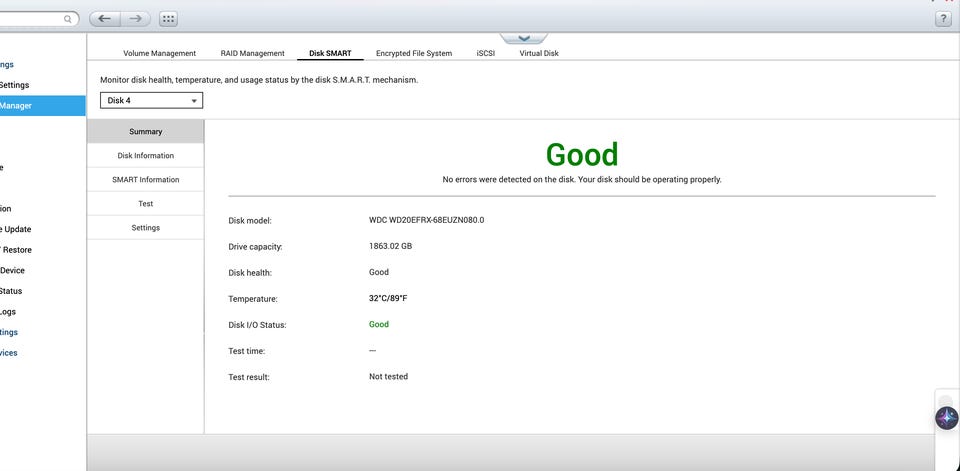Open the iSCSI tab
This screenshot has height=471, width=960.
[x=486, y=53]
